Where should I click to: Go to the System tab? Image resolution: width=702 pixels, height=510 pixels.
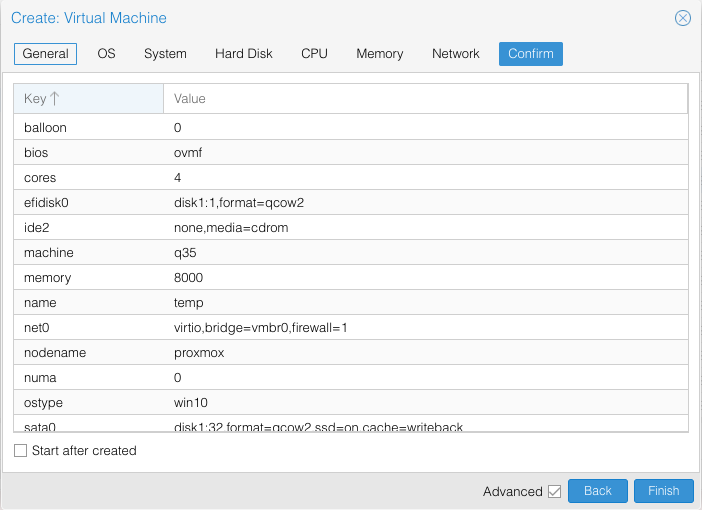165,54
